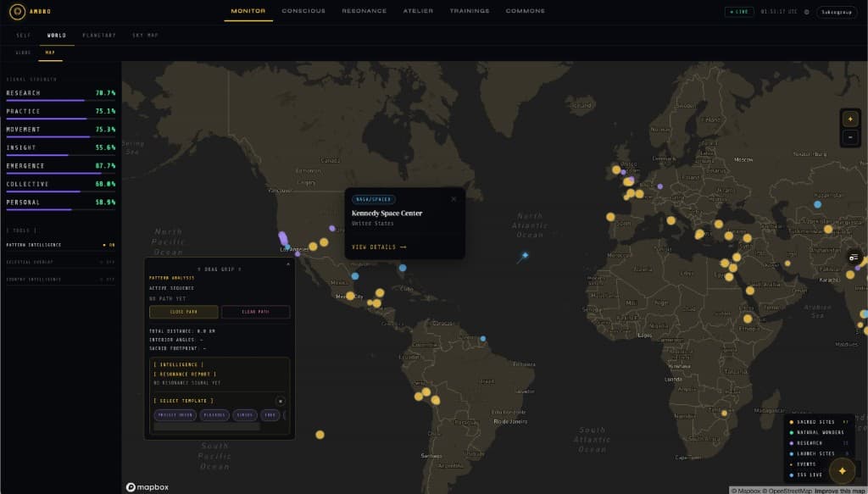Viewport: 868px width, 494px height.
Task: Open the user account pill in header
Action: 837,12
